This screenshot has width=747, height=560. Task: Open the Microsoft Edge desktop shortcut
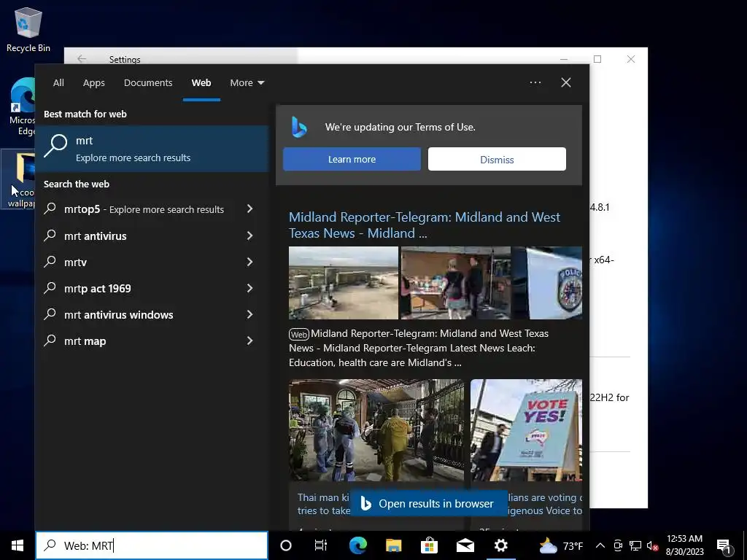click(21, 107)
